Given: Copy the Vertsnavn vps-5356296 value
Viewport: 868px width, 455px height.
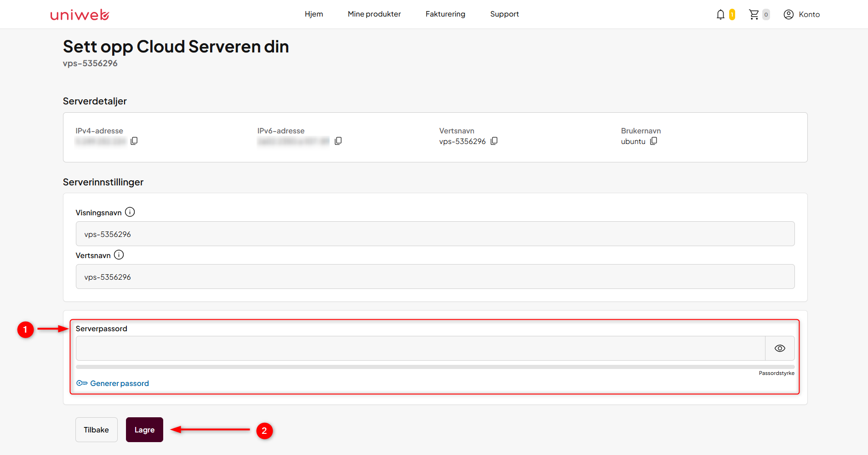Looking at the screenshot, I should pos(494,141).
